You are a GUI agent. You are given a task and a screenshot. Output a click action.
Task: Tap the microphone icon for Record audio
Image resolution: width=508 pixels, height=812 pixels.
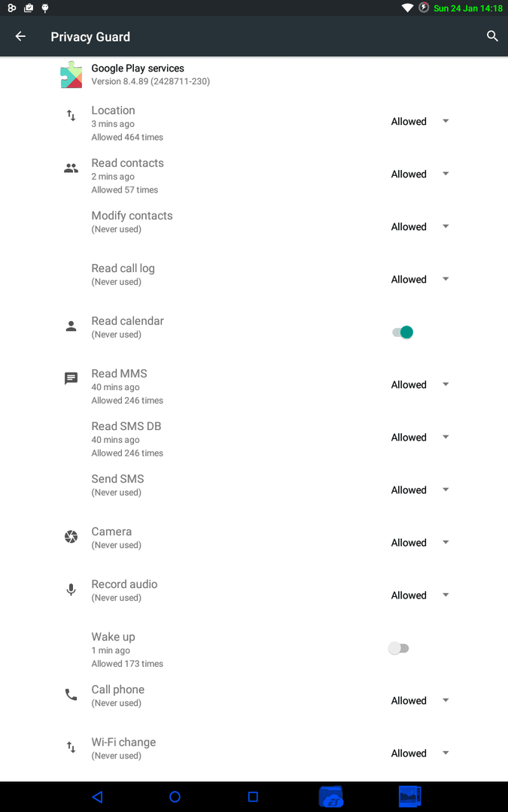(71, 590)
